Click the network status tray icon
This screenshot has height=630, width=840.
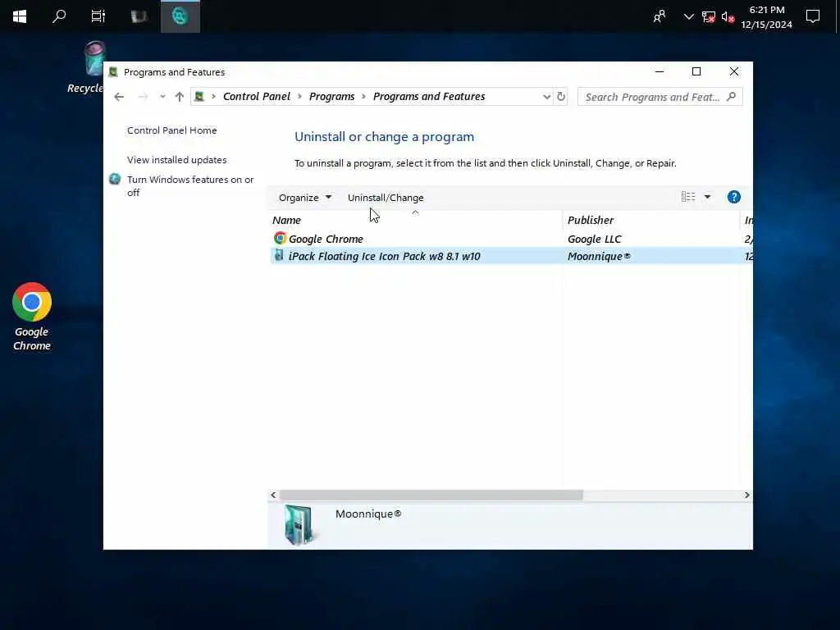[708, 16]
